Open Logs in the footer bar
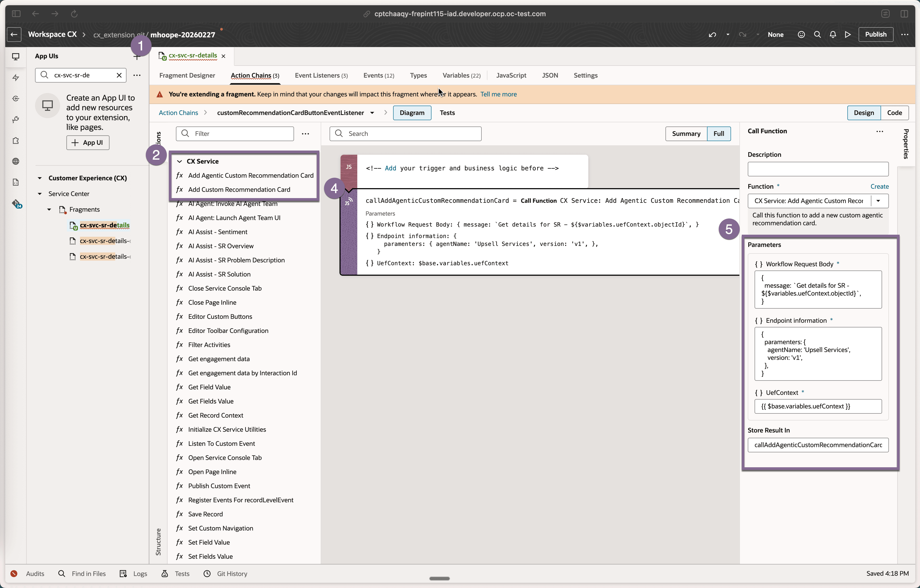The image size is (920, 588). [133, 573]
